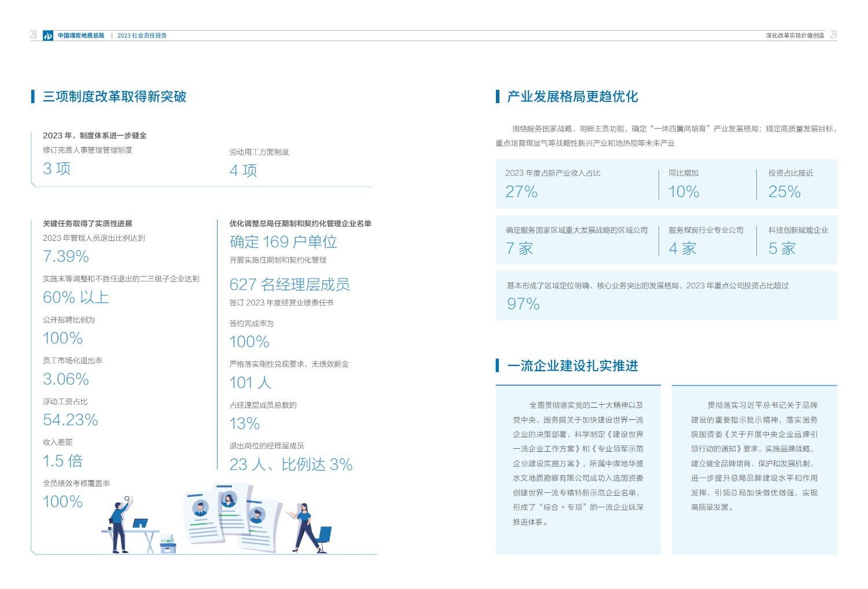This screenshot has height=589, width=868.
Task: Click the standing woman beside the office chair
Action: coord(304,524)
